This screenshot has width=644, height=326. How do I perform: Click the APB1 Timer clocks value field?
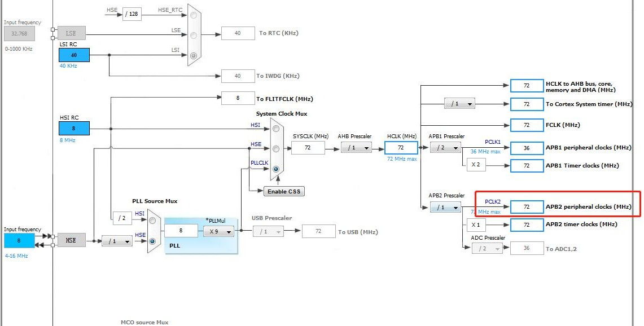[527, 166]
